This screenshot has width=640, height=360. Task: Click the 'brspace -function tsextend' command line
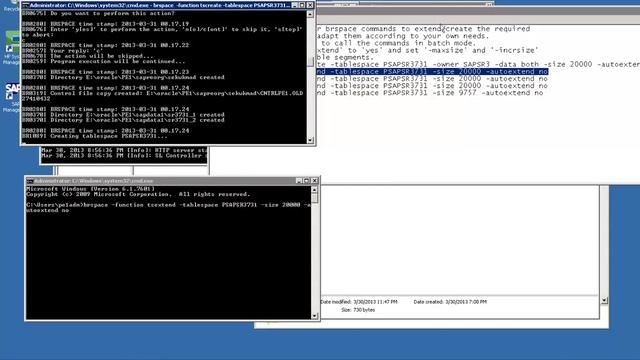[x=168, y=207]
